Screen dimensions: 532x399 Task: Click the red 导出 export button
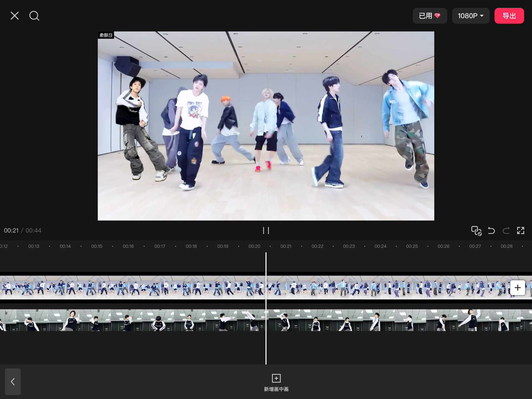click(x=509, y=16)
